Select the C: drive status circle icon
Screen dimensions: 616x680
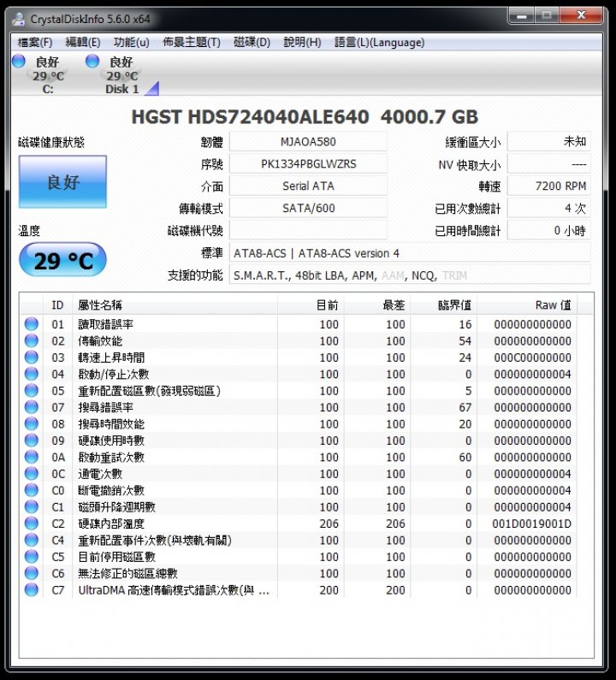tap(19, 61)
